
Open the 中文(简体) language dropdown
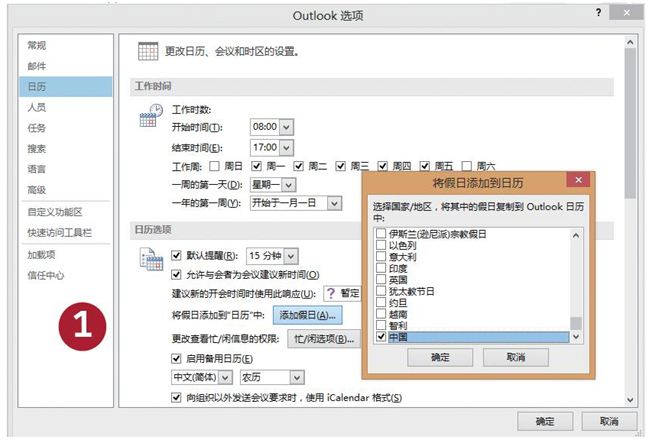click(x=225, y=377)
